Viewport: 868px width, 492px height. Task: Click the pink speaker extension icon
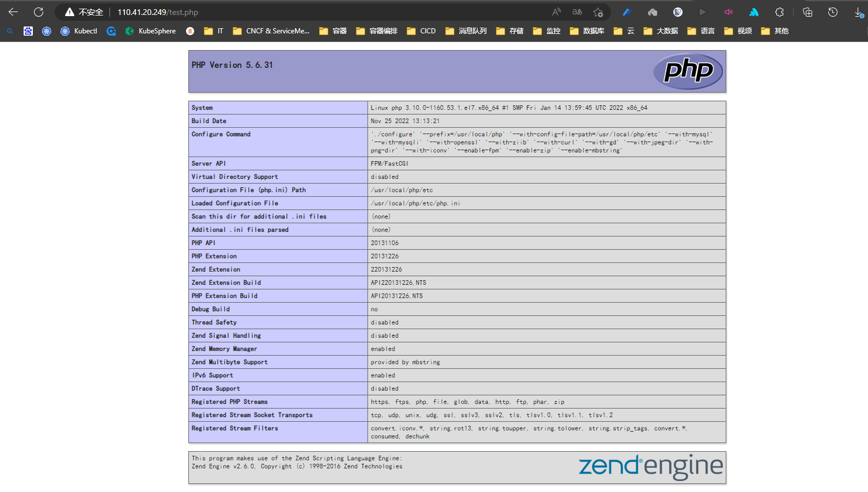[x=729, y=12]
